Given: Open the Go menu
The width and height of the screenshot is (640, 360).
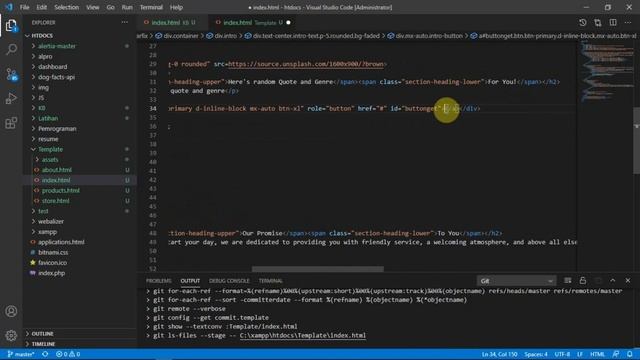Looking at the screenshot, I should click(x=111, y=7).
